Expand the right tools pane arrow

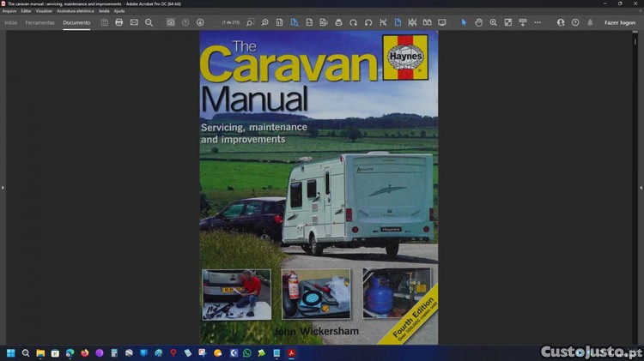tap(641, 187)
